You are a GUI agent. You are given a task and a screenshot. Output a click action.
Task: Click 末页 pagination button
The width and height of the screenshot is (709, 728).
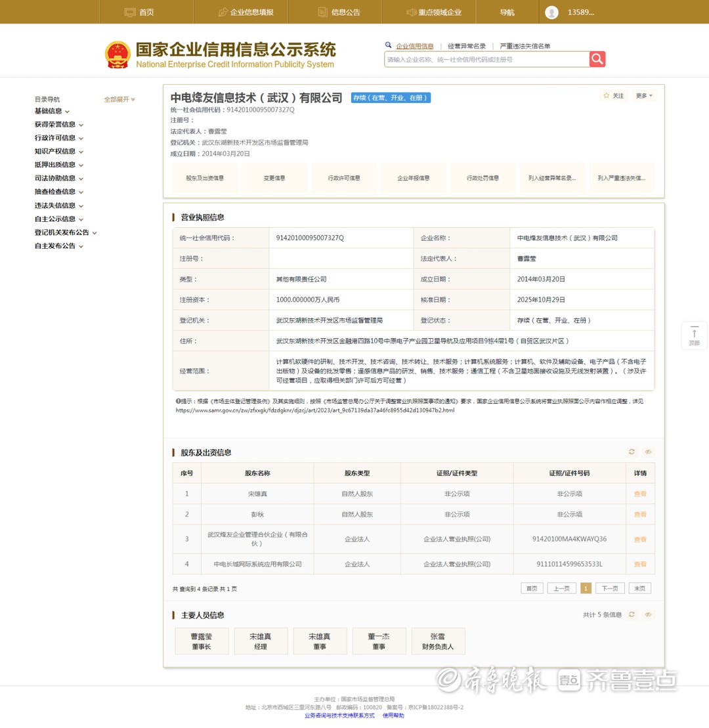(x=640, y=588)
